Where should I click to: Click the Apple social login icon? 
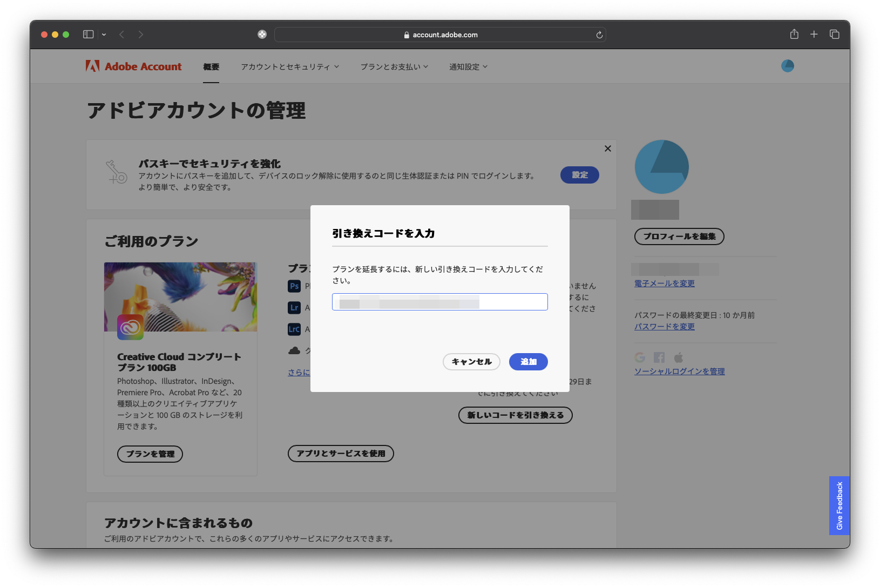pyautogui.click(x=679, y=357)
